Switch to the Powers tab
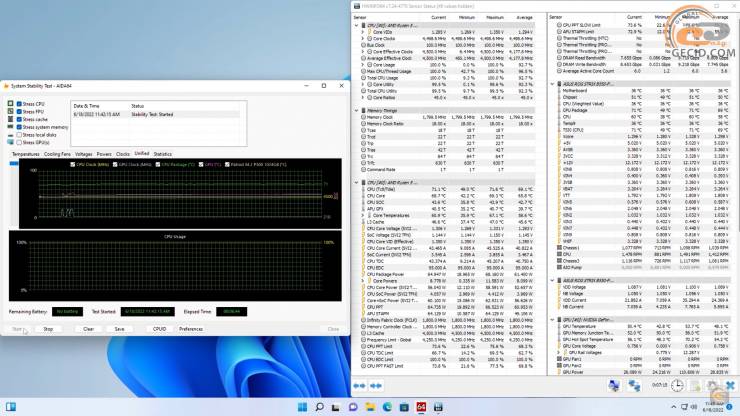This screenshot has width=740, height=416. tap(104, 154)
